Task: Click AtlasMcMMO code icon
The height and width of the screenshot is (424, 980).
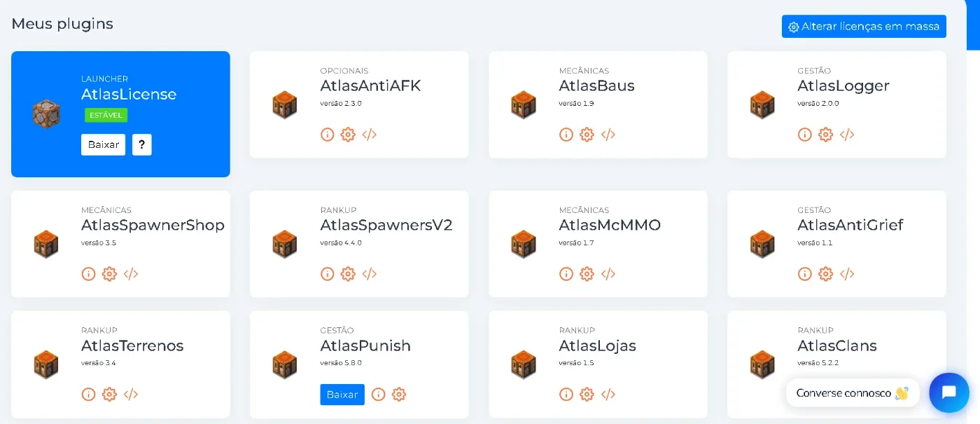Action: pyautogui.click(x=608, y=274)
